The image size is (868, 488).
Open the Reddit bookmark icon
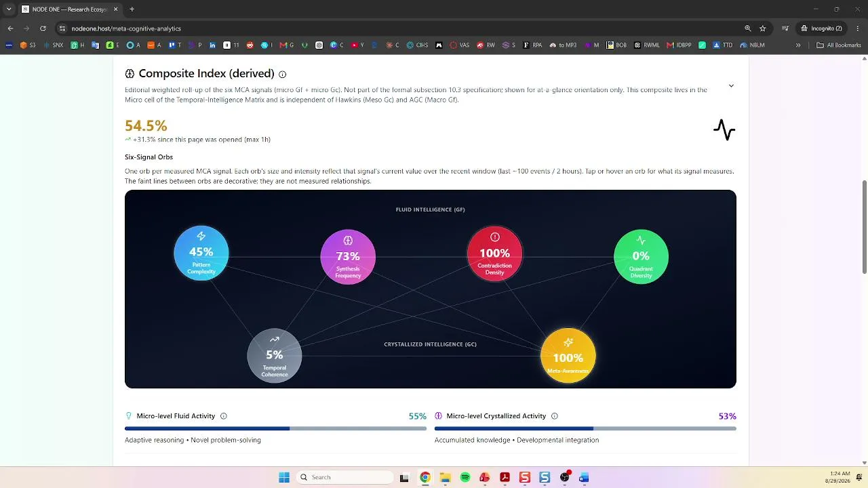pos(250,45)
